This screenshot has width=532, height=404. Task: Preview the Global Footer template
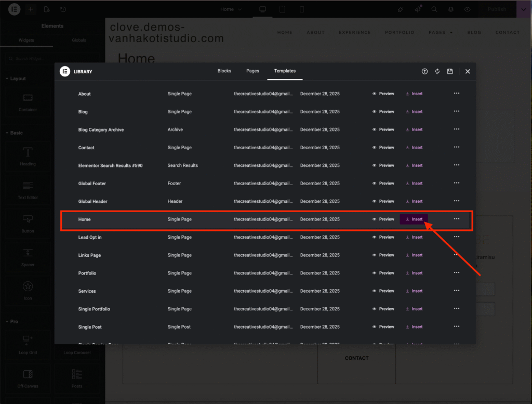click(383, 184)
